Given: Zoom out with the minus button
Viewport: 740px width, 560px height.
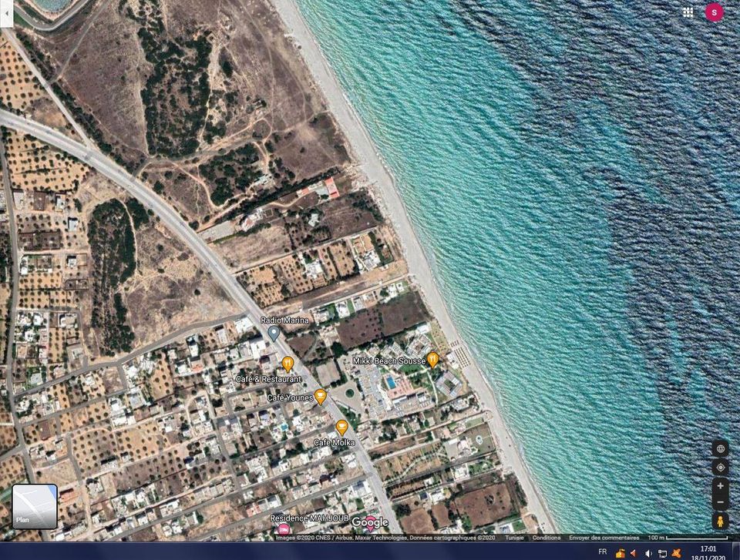Looking at the screenshot, I should pos(720,502).
